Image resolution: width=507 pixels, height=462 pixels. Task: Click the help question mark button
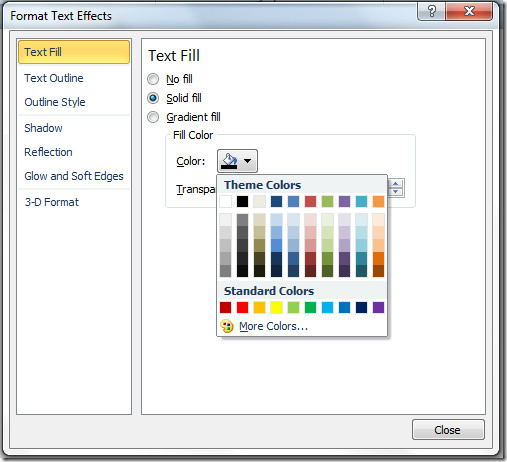(431, 12)
